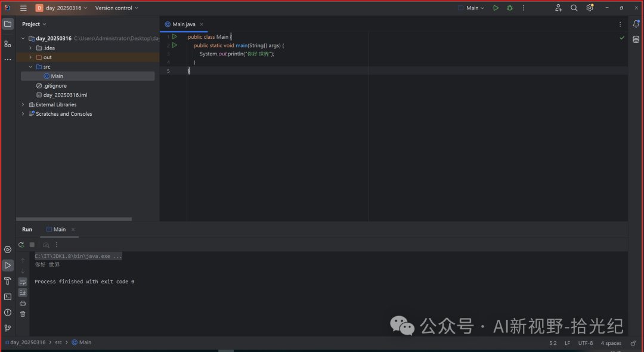Open Build hammer tool window
This screenshot has width=644, height=352.
pyautogui.click(x=7, y=281)
